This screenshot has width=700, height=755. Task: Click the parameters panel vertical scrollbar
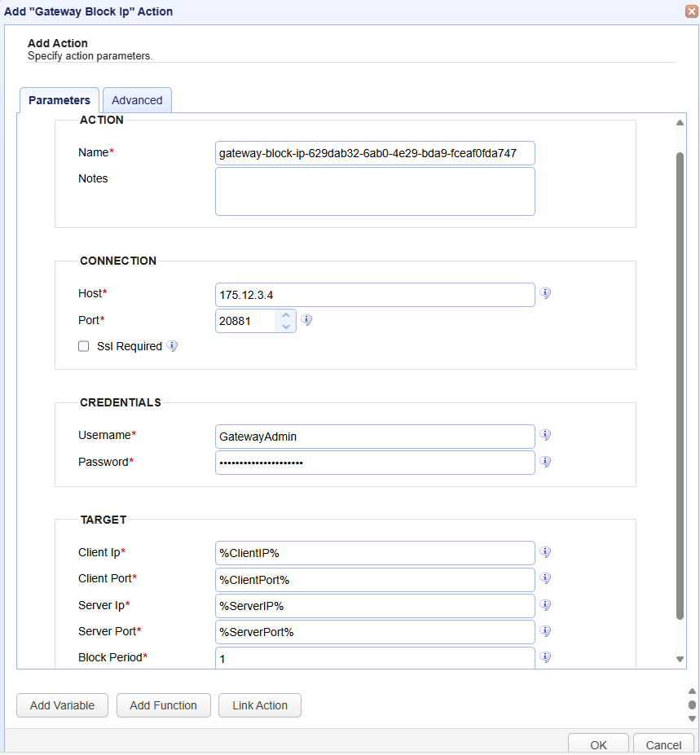pyautogui.click(x=680, y=383)
